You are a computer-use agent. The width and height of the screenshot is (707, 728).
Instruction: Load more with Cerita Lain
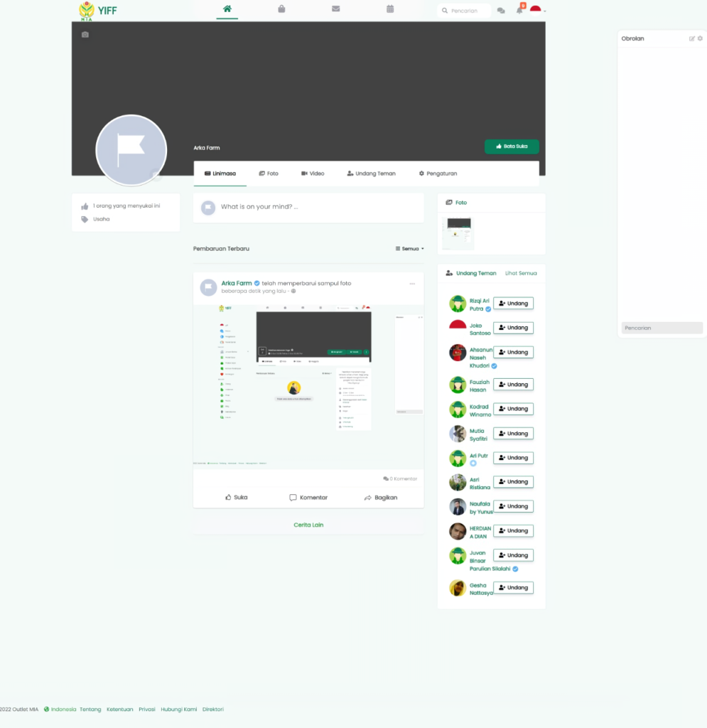(x=308, y=525)
